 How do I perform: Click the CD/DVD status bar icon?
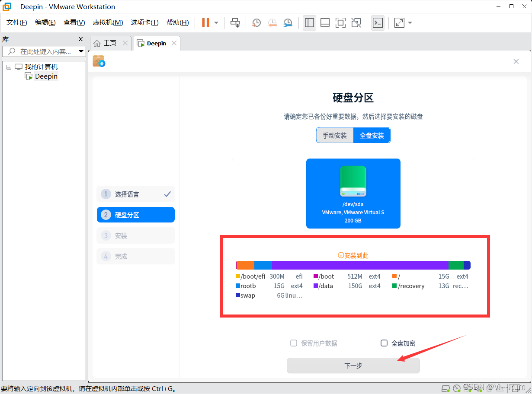pyautogui.click(x=457, y=388)
